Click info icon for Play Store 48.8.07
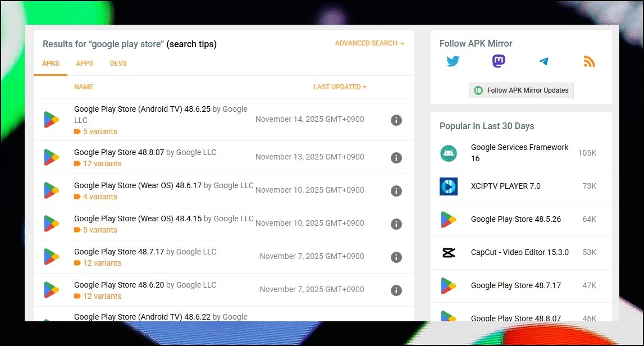Image resolution: width=644 pixels, height=346 pixels. click(396, 158)
